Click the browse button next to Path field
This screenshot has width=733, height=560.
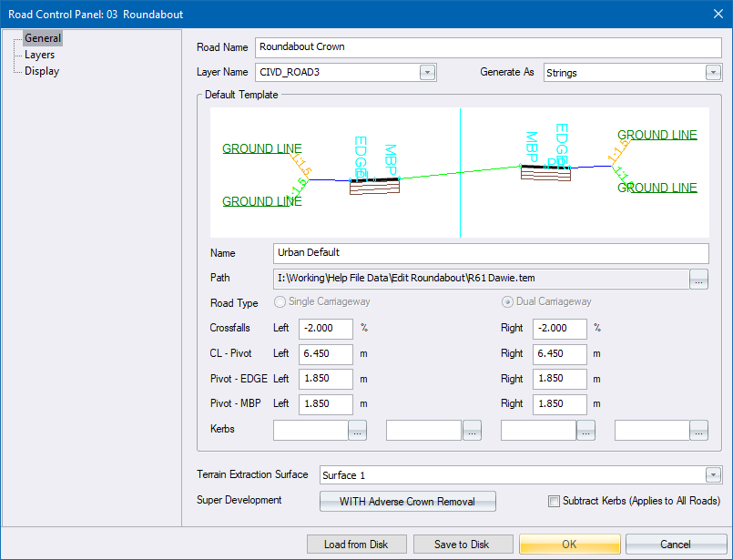[x=698, y=279]
